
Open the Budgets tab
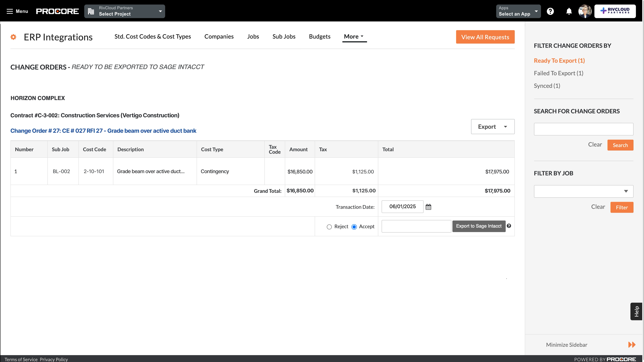[x=320, y=37]
